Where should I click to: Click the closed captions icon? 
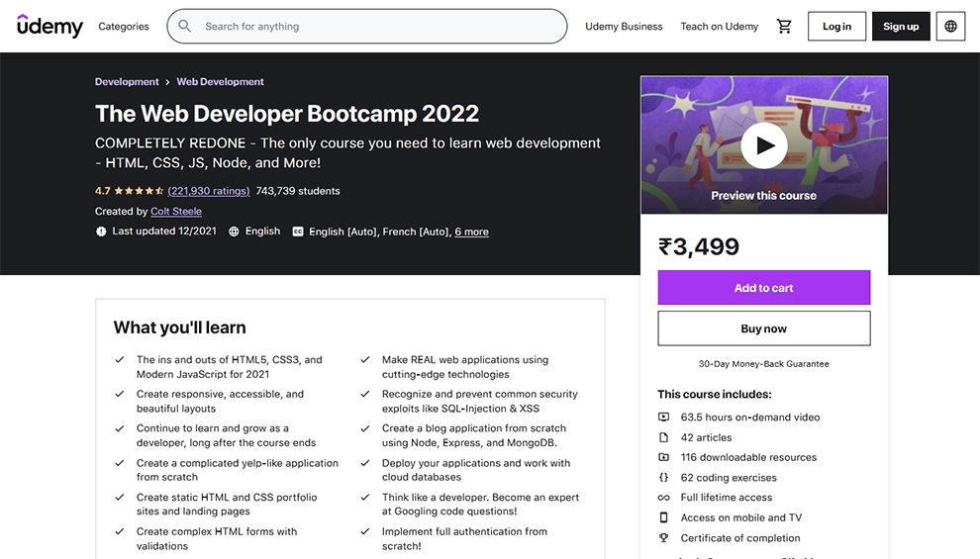pyautogui.click(x=298, y=232)
